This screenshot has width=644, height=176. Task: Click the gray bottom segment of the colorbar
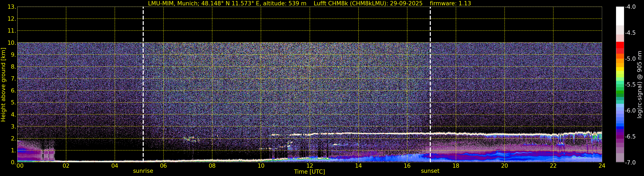[620, 157]
